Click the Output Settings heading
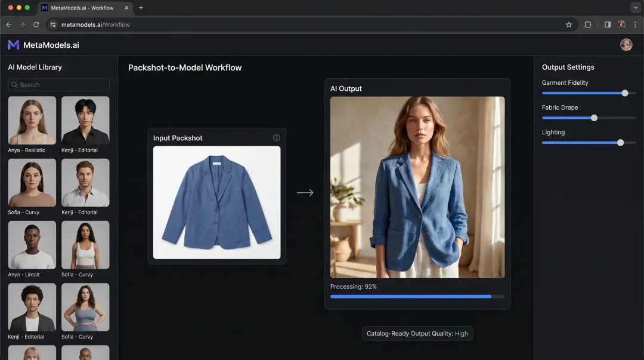Viewport: 644px width, 360px height. (x=568, y=67)
